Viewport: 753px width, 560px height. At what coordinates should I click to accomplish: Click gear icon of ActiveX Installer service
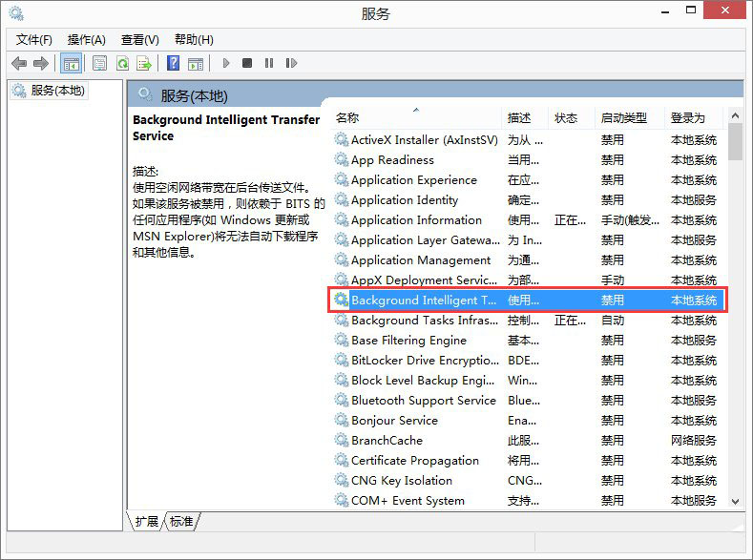(x=341, y=139)
